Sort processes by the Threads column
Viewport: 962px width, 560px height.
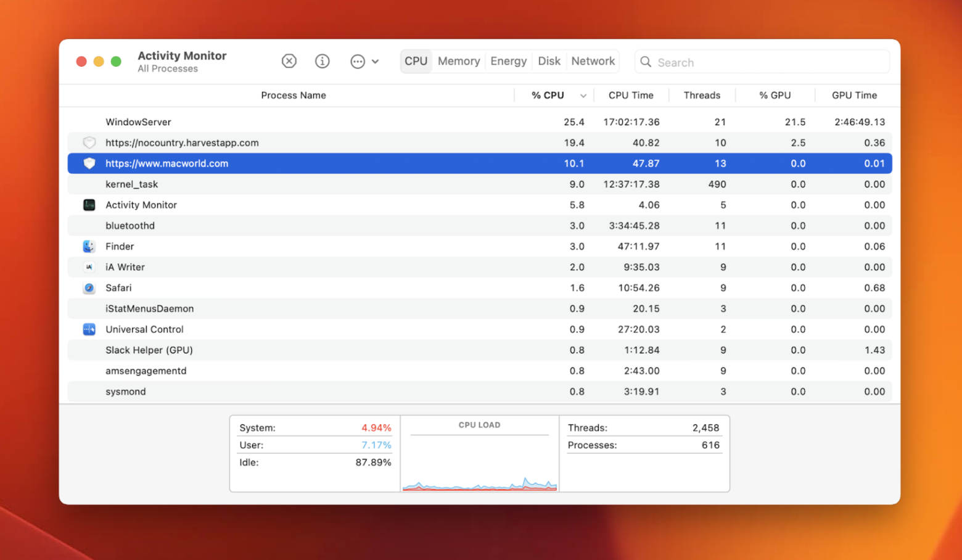pos(702,95)
